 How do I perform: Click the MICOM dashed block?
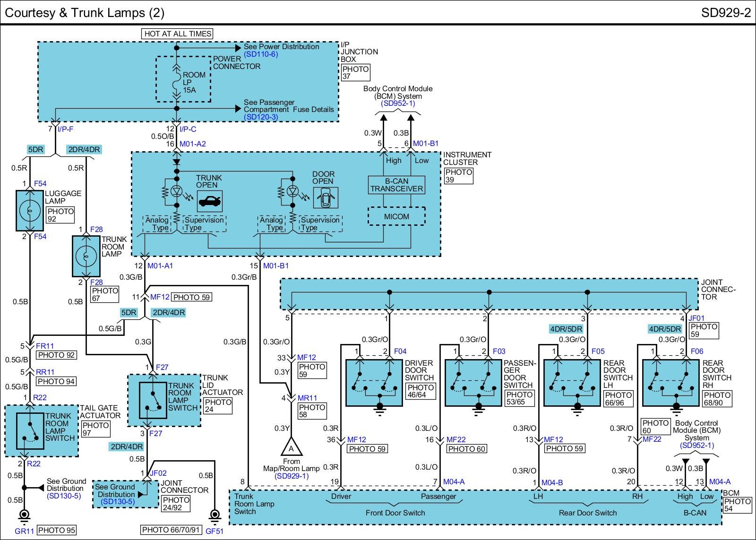point(396,216)
